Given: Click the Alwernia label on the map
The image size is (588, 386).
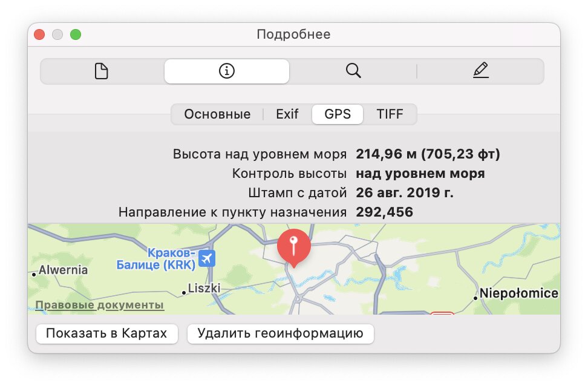Looking at the screenshot, I should pos(63,270).
